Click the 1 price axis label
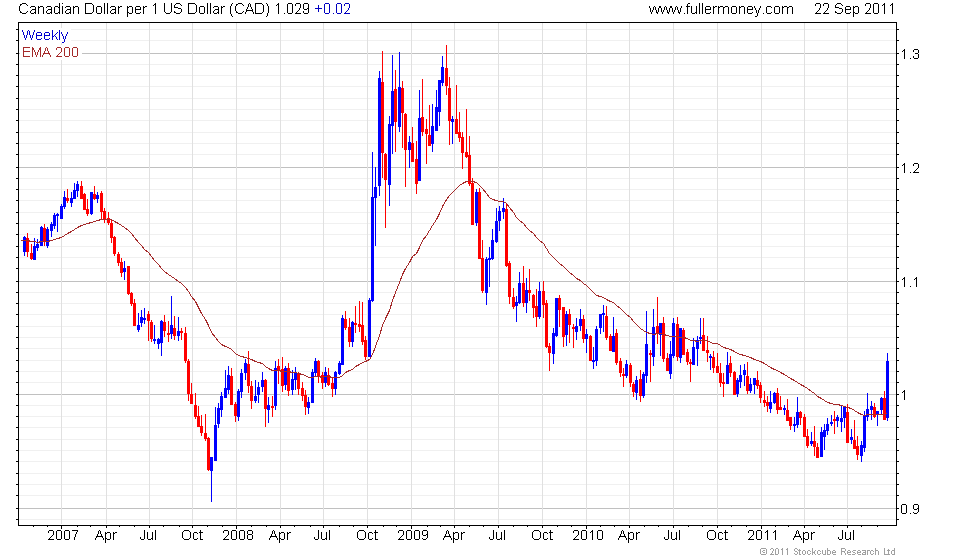This screenshot has height=560, width=980. (x=903, y=395)
